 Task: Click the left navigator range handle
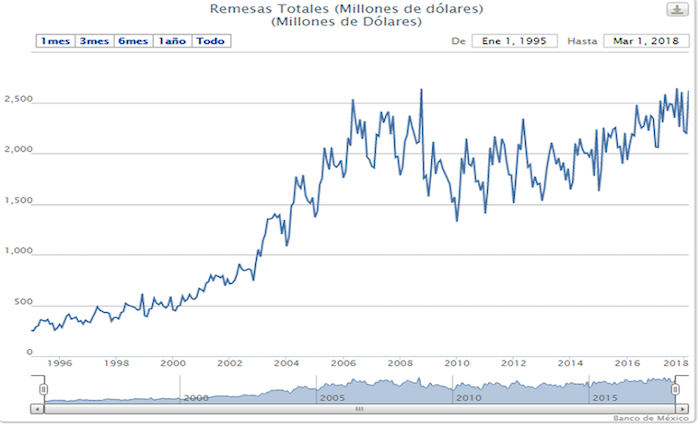click(x=43, y=388)
